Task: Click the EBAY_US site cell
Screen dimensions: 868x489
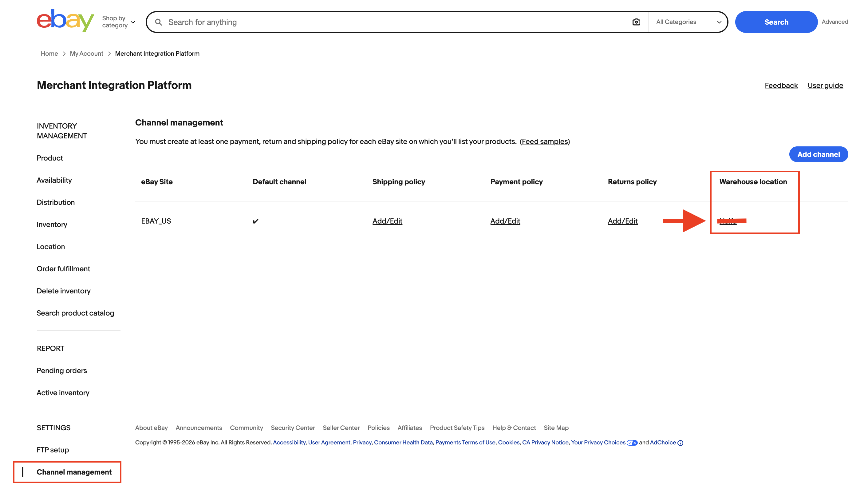Action: [x=156, y=221]
